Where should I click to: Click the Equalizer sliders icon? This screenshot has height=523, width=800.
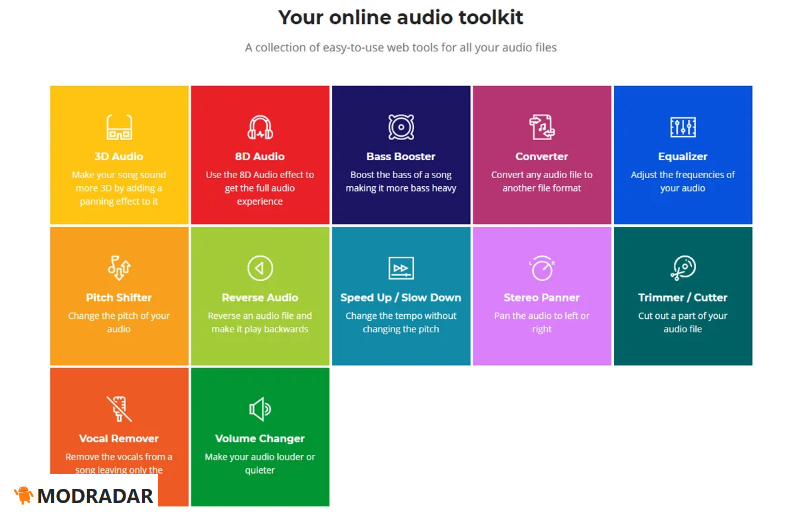click(683, 128)
